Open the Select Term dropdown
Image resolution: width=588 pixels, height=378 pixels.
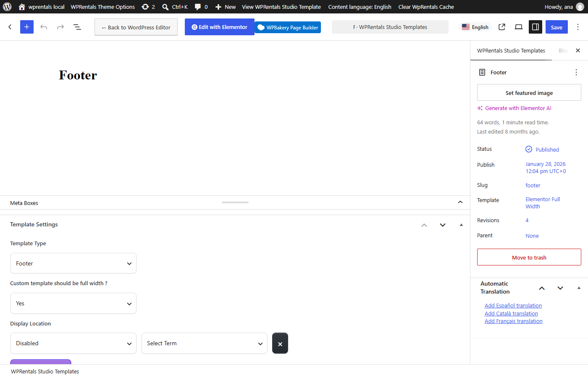pyautogui.click(x=205, y=343)
